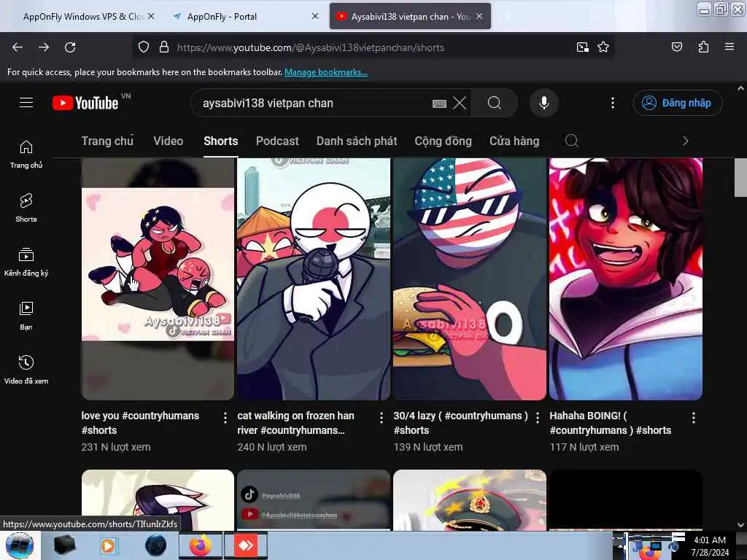This screenshot has height=560, width=747.
Task: Open Firefox from the taskbar
Action: point(200,545)
